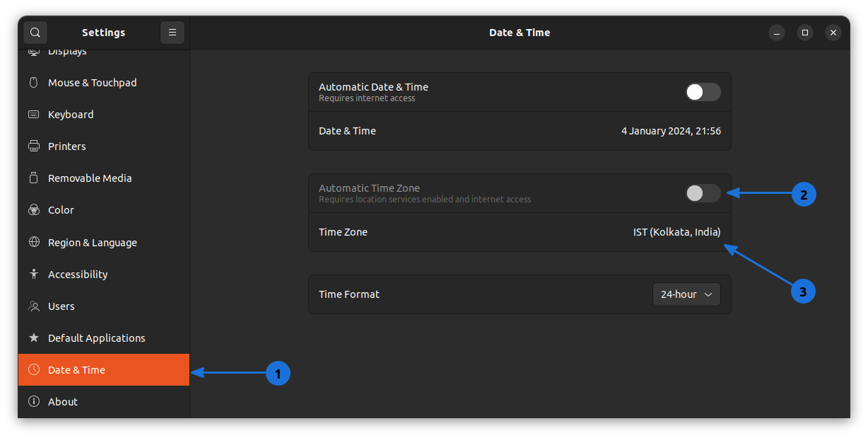Click the IST (Kolkata, India) value

click(677, 232)
